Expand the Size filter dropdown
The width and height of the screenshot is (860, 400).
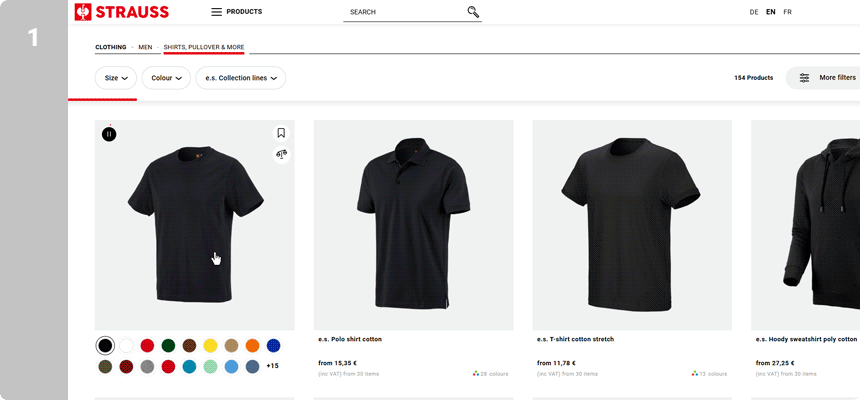point(116,78)
